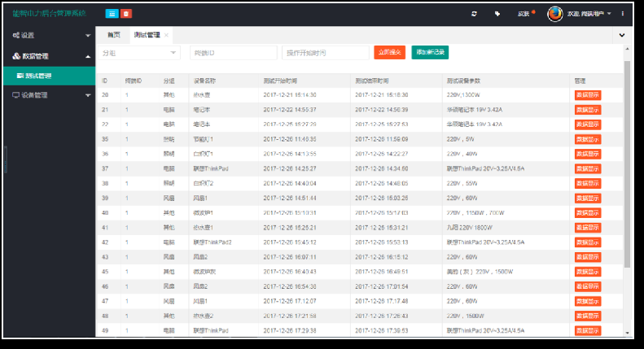
Task: Click the 设置 gear icon in sidebar
Action: (16, 35)
